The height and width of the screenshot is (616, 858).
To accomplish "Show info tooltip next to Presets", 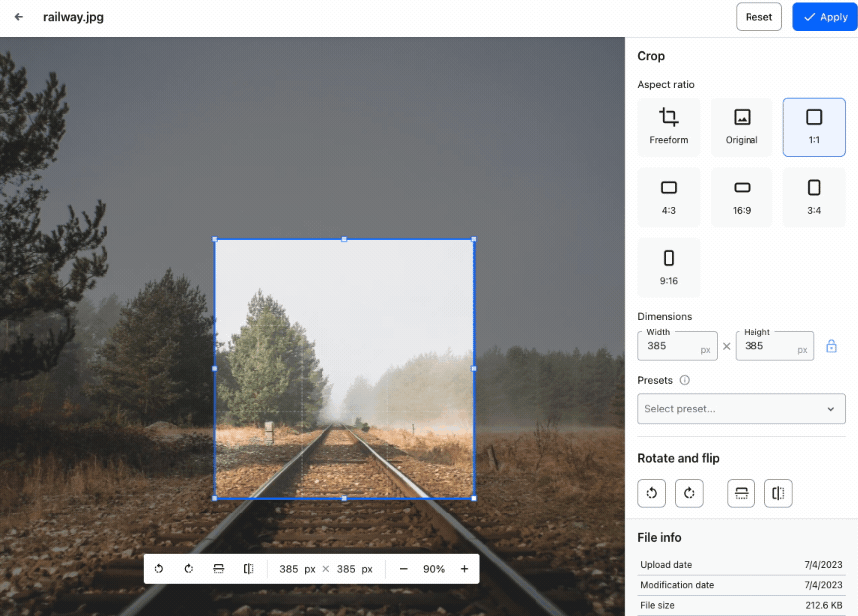I will tap(685, 380).
